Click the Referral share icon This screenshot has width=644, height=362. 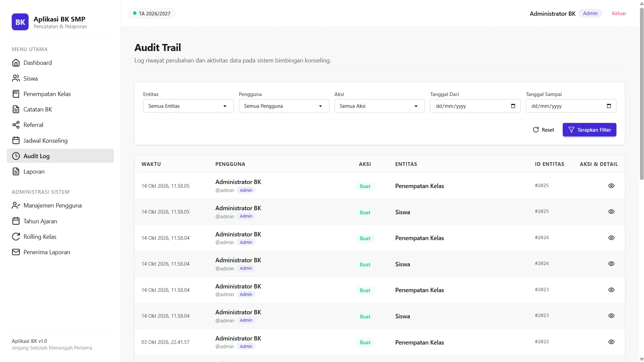point(16,125)
